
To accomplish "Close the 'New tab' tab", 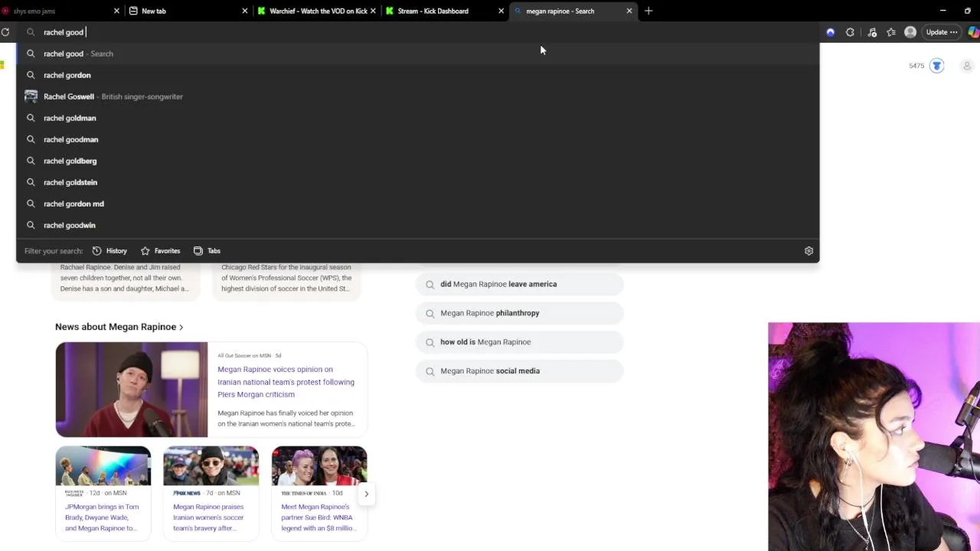I will (245, 11).
